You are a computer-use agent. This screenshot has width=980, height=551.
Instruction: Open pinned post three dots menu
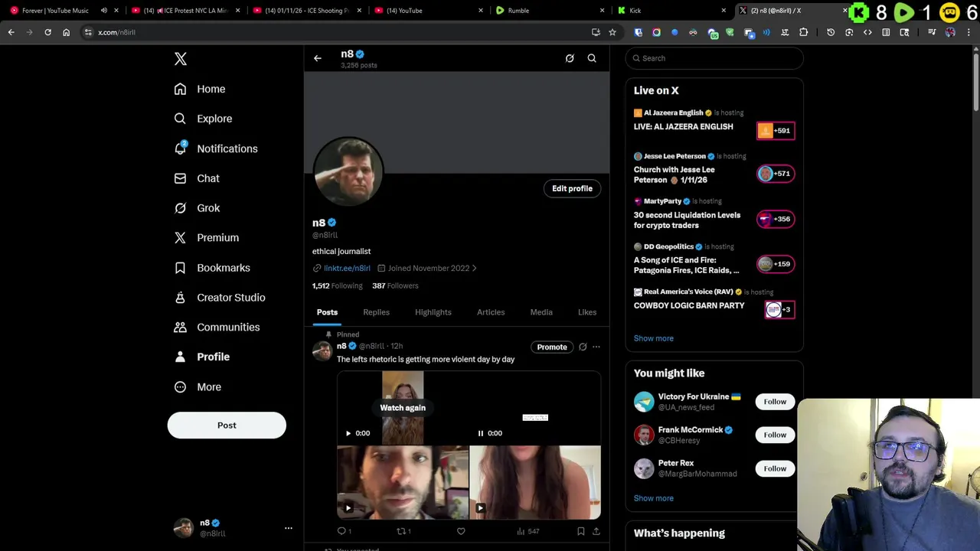596,347
